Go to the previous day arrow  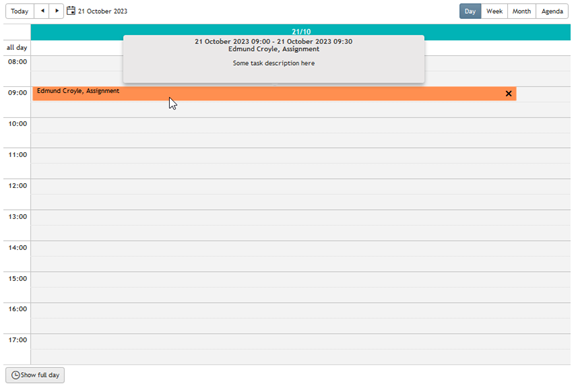coord(42,11)
